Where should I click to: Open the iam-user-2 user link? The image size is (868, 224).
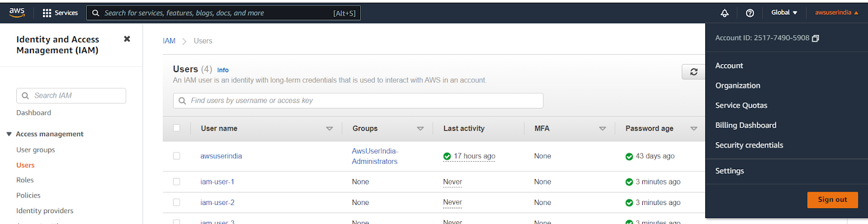tap(217, 202)
